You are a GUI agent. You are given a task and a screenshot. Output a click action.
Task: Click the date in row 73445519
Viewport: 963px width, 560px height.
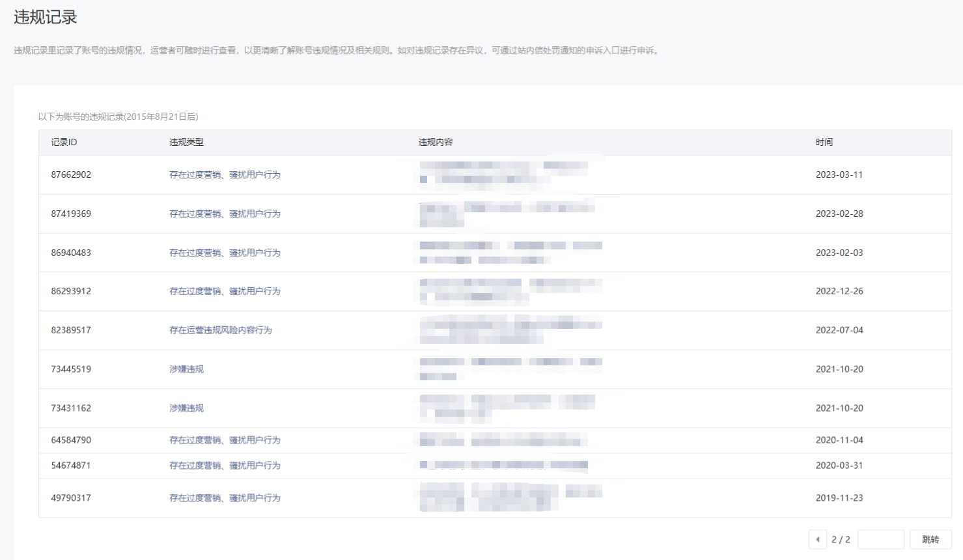coord(839,369)
